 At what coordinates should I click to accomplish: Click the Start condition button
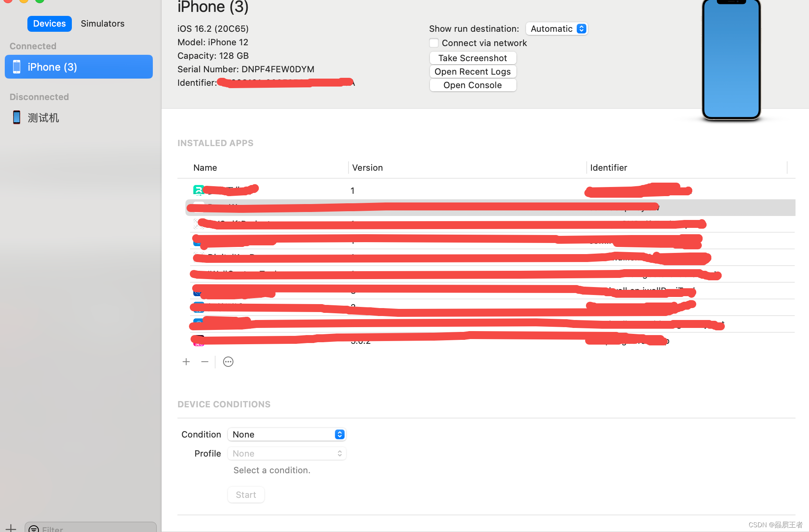246,495
